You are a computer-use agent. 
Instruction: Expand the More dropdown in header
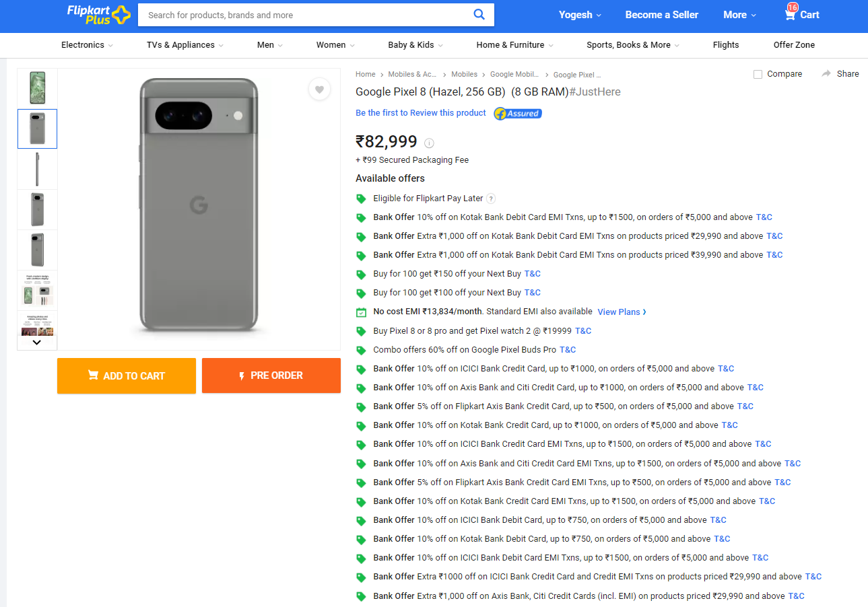(x=739, y=15)
